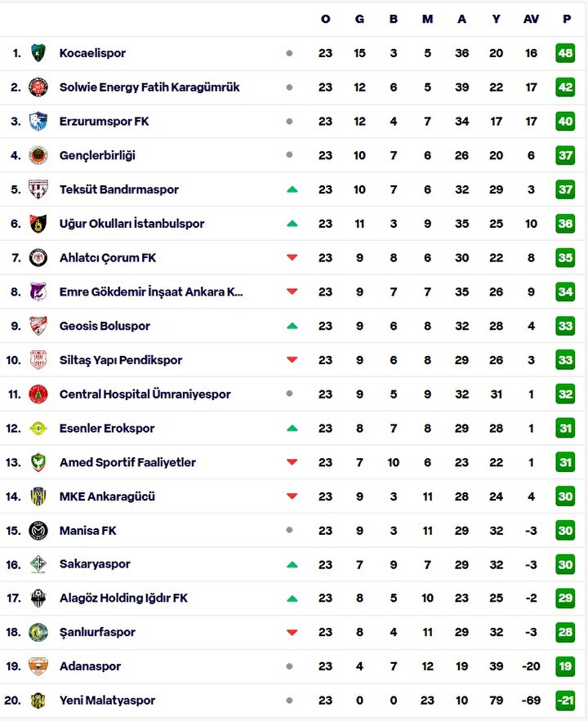Screen dimensions: 588x721
Task: Open the Sakaryaspor team link
Action: point(95,564)
